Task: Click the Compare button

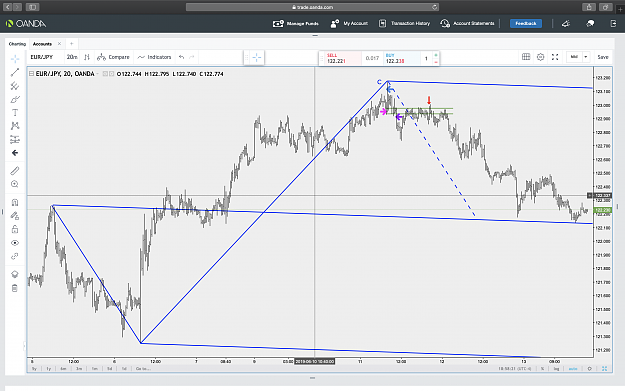Action: coord(114,57)
